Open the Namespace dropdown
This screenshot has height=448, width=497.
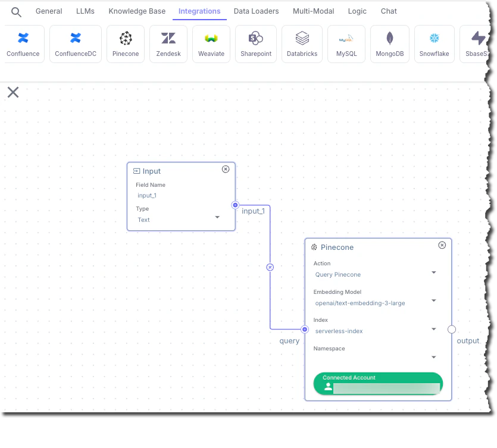pyautogui.click(x=433, y=357)
